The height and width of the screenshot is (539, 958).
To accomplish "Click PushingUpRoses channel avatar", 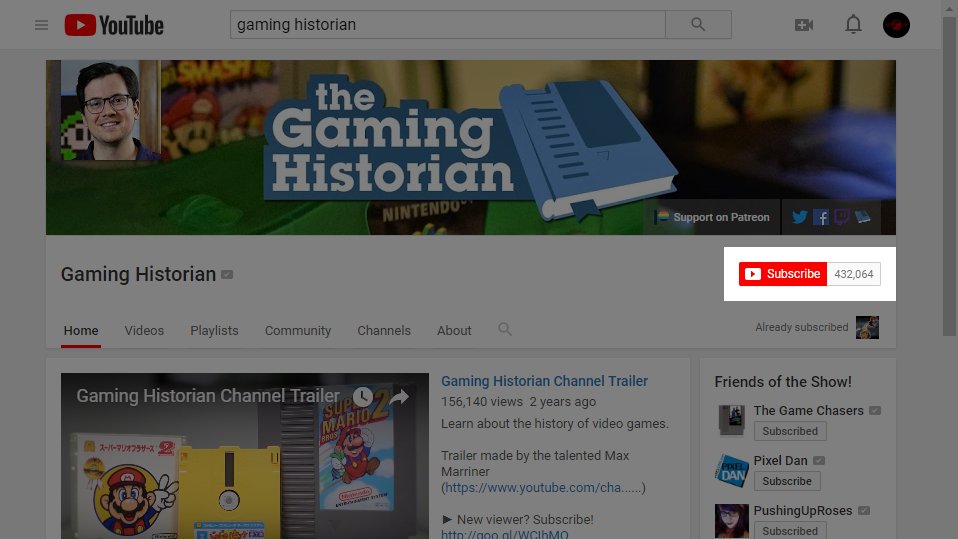I will pyautogui.click(x=731, y=521).
